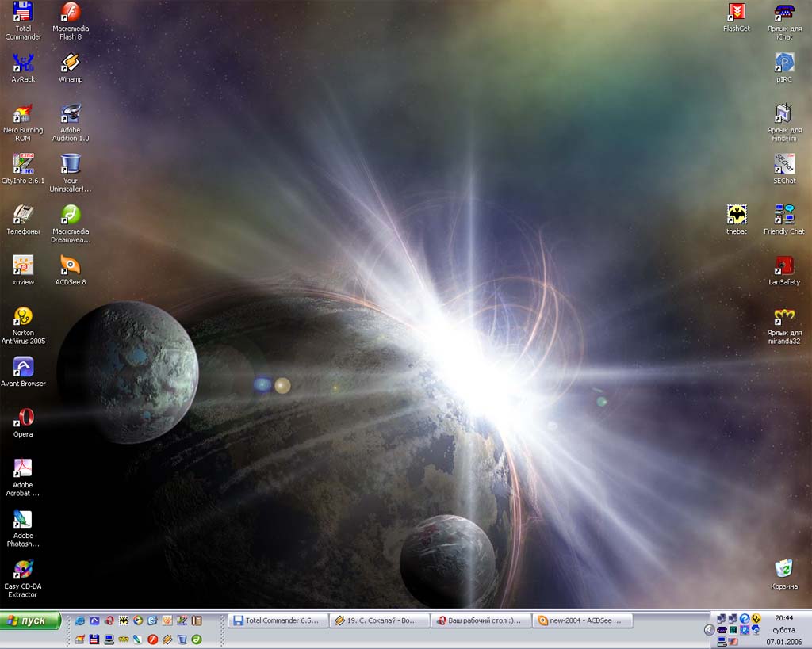
Task: Click the SEChat desktop icon
Action: (784, 169)
